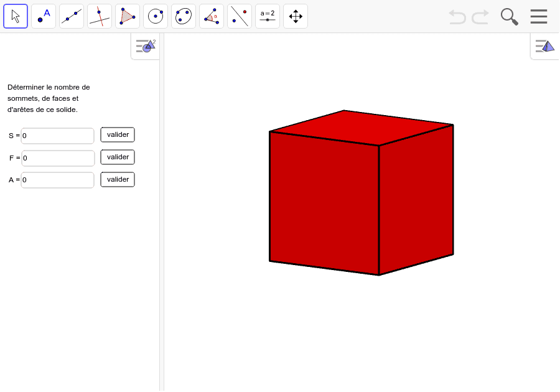Activate the Line tool

71,16
